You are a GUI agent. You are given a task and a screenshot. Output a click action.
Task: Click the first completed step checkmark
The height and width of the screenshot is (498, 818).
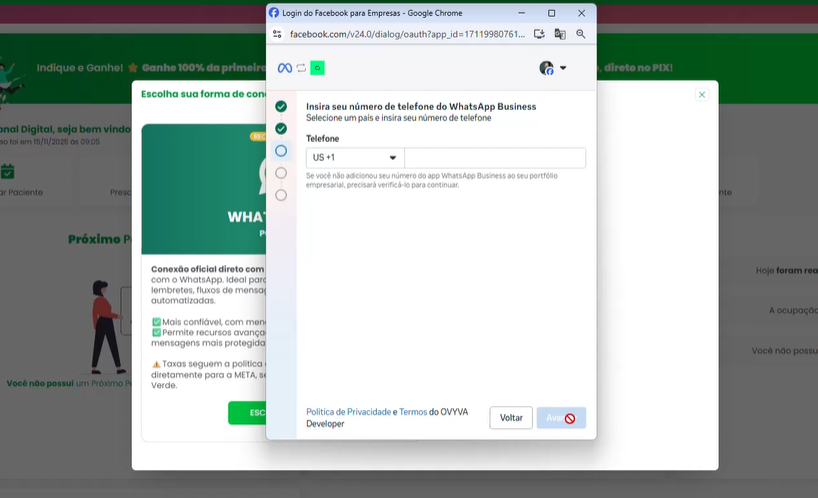click(x=281, y=106)
